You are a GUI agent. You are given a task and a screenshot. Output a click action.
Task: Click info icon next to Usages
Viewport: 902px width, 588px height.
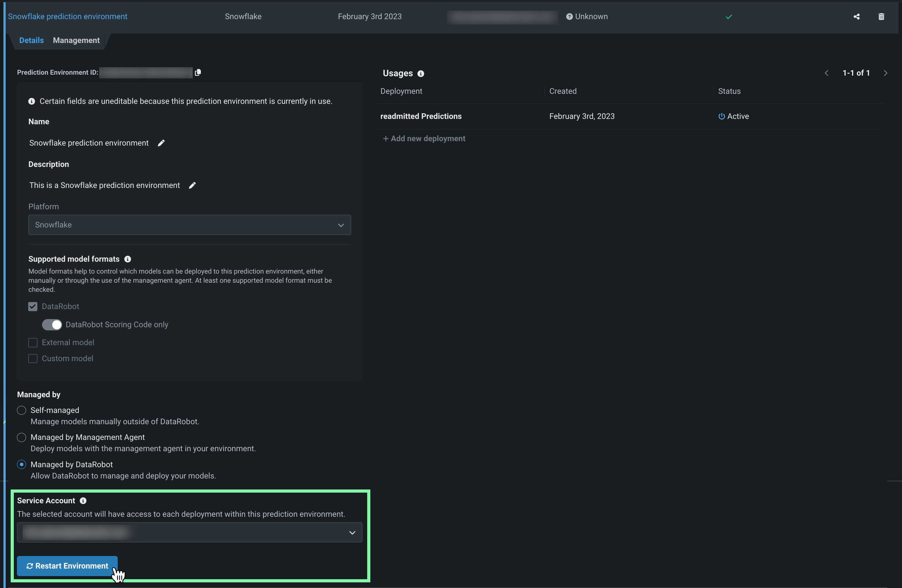coord(421,73)
